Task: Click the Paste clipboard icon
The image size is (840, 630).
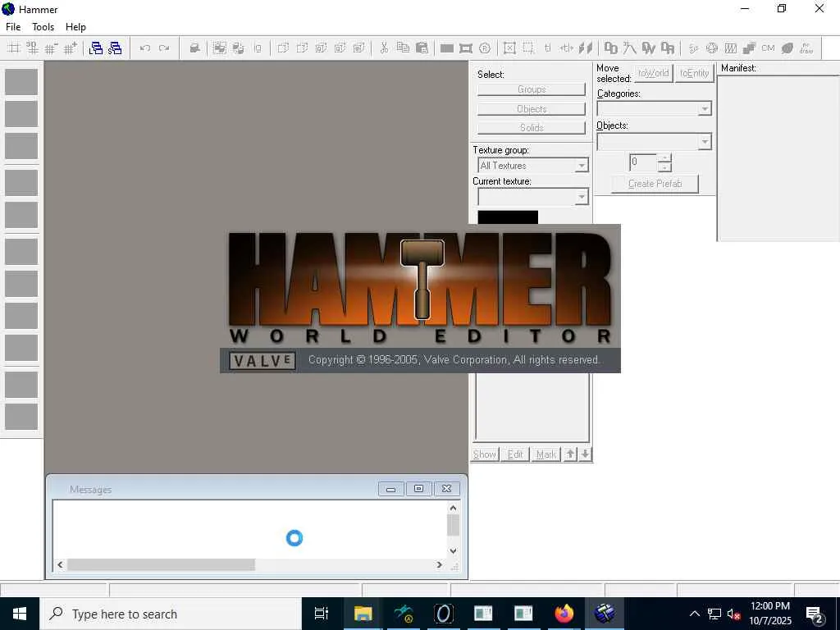Action: pyautogui.click(x=422, y=48)
